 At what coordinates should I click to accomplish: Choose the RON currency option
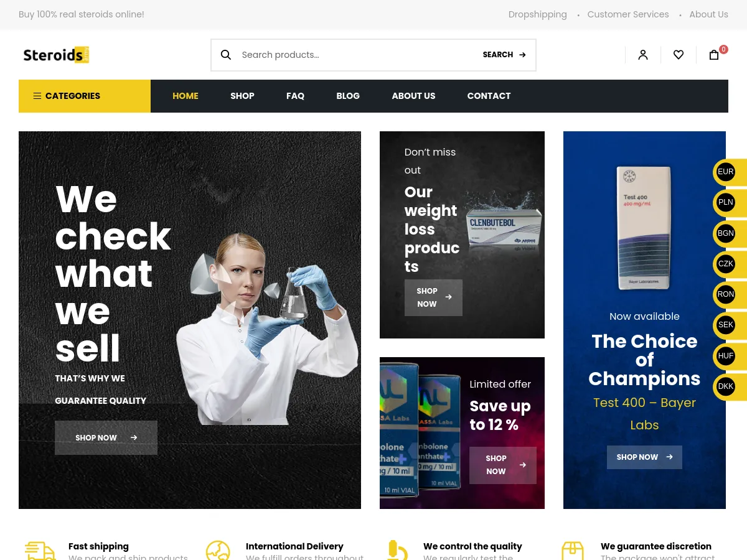tap(726, 294)
